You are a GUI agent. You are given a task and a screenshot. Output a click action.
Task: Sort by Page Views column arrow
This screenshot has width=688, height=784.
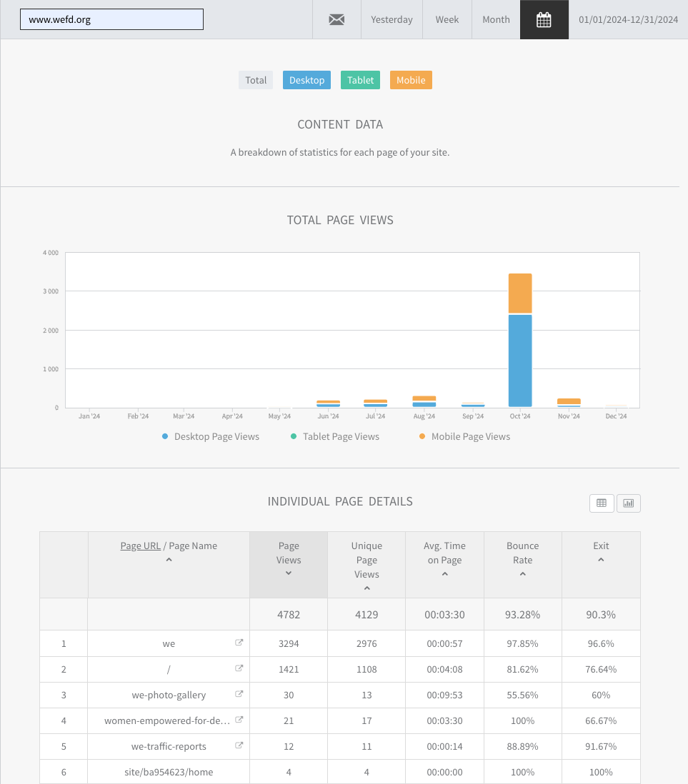pyautogui.click(x=289, y=573)
